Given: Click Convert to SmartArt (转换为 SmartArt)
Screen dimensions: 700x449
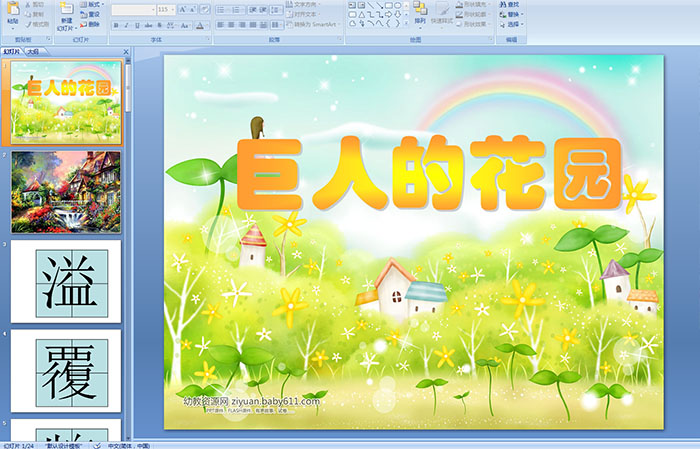Looking at the screenshot, I should pyautogui.click(x=312, y=24).
